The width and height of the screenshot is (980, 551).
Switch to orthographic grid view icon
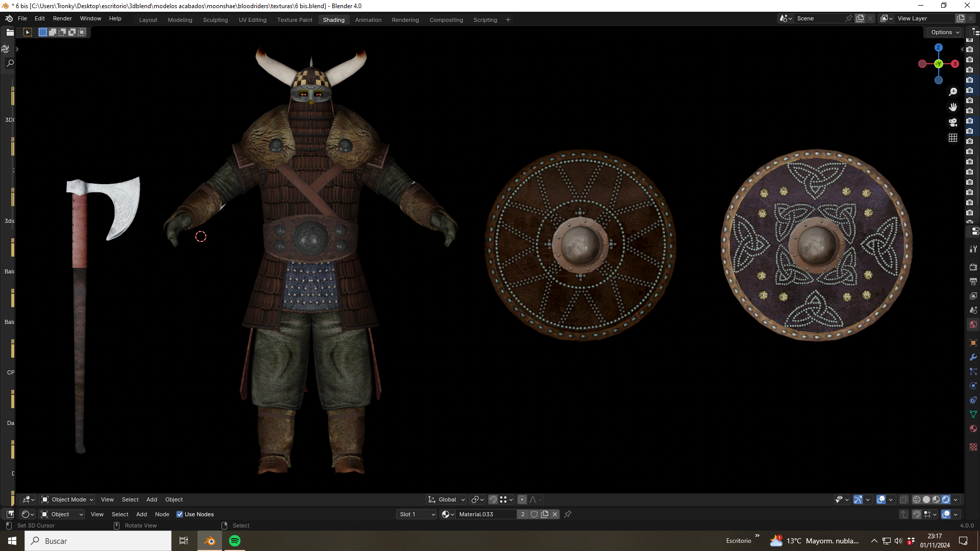pos(952,138)
